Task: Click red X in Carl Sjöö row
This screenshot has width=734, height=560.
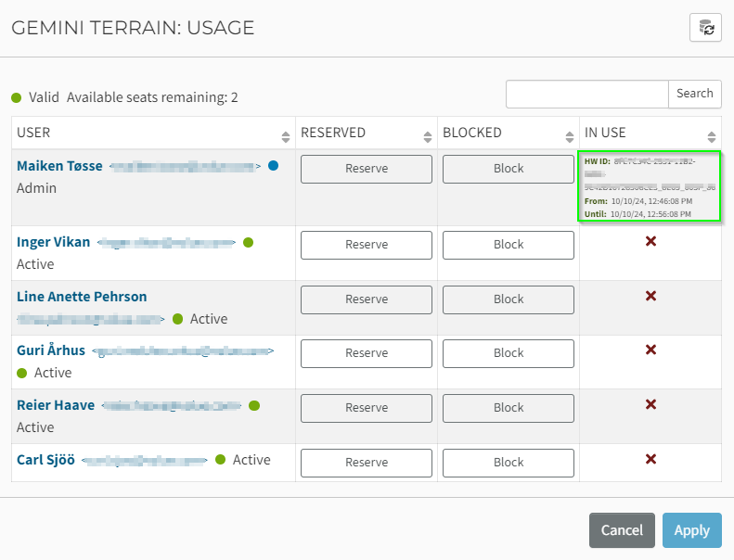Action: 650,459
